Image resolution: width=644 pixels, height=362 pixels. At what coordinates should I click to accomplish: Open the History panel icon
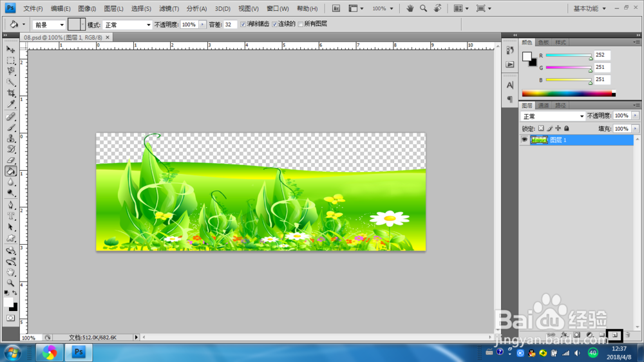(x=509, y=50)
